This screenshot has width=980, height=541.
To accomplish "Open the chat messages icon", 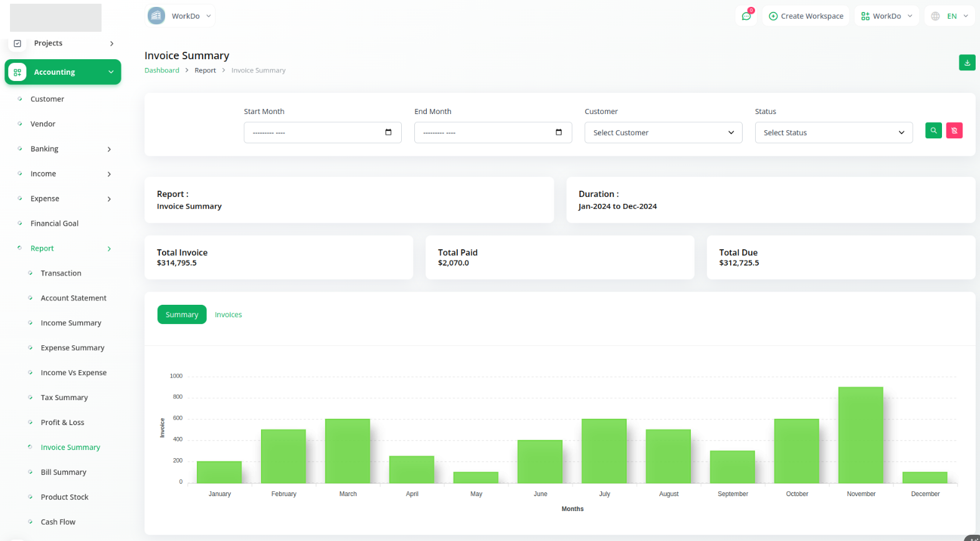I will pos(746,16).
